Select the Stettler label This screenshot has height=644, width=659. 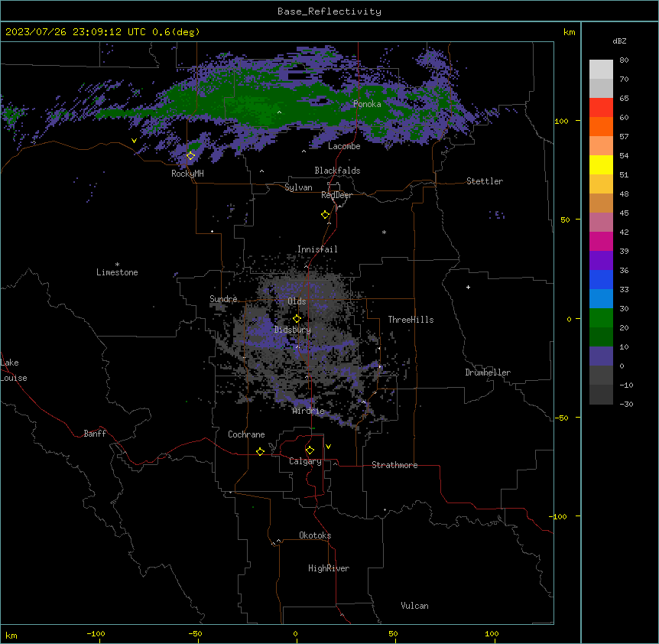(485, 181)
